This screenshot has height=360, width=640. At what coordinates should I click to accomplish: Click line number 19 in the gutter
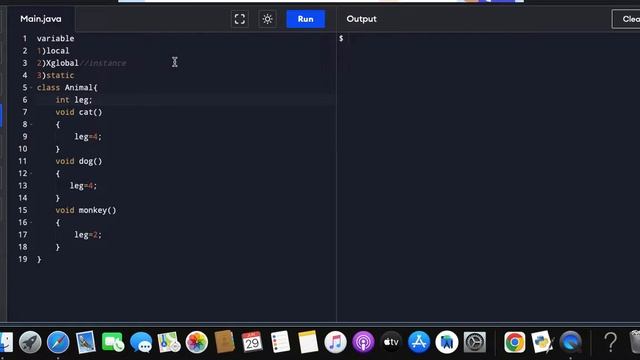point(23,259)
